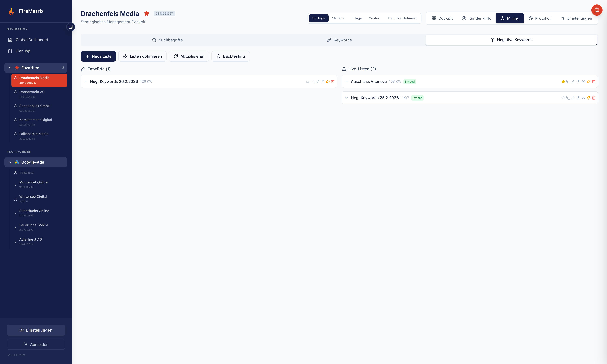The height and width of the screenshot is (364, 607).
Task: Collapse the Favoriten section
Action: pos(10,67)
